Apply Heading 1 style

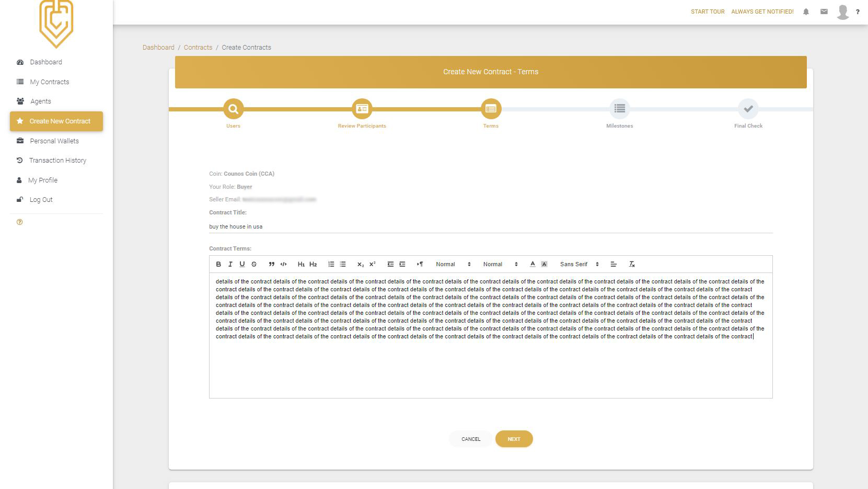301,264
